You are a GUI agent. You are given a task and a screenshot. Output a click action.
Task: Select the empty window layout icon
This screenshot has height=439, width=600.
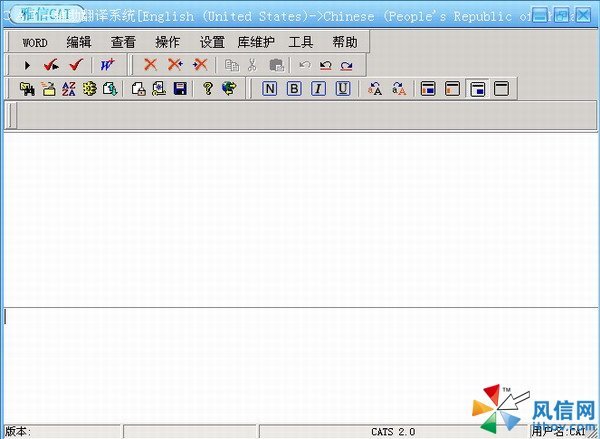point(501,89)
